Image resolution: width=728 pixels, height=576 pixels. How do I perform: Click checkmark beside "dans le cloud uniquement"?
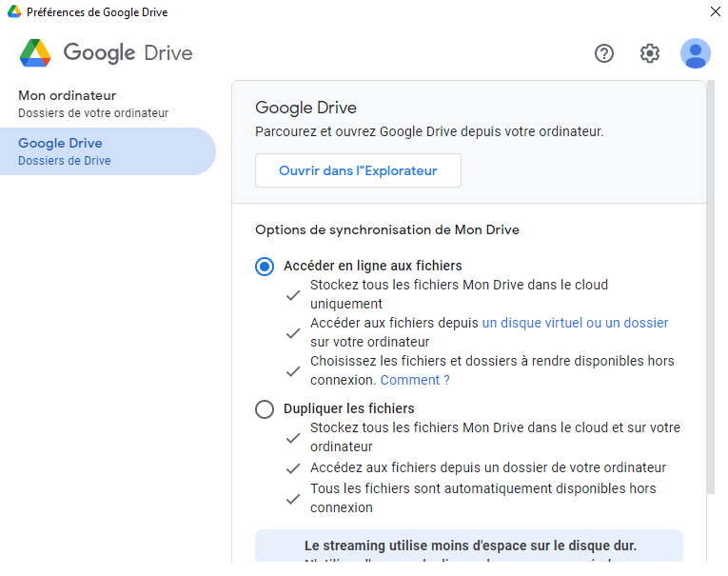[x=293, y=295]
